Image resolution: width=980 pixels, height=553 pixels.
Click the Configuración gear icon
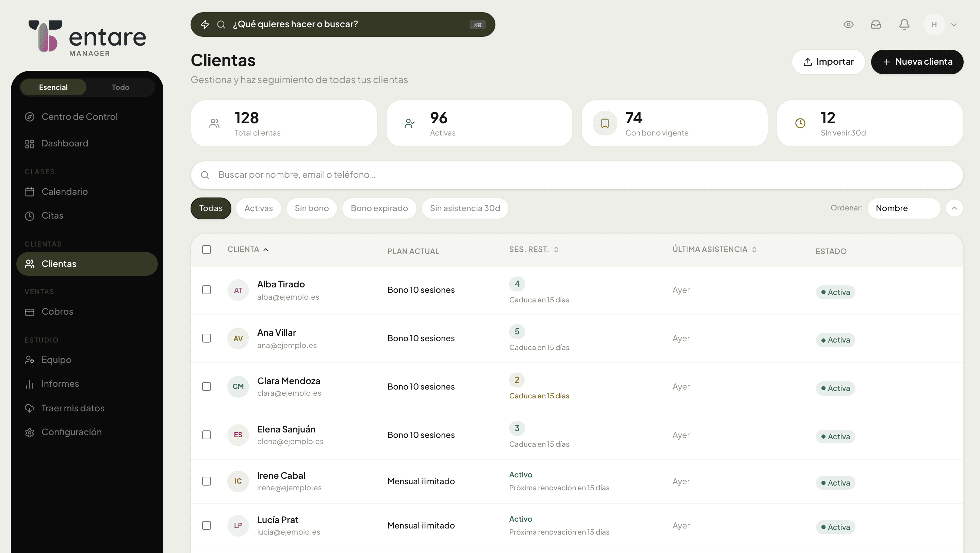pyautogui.click(x=30, y=432)
